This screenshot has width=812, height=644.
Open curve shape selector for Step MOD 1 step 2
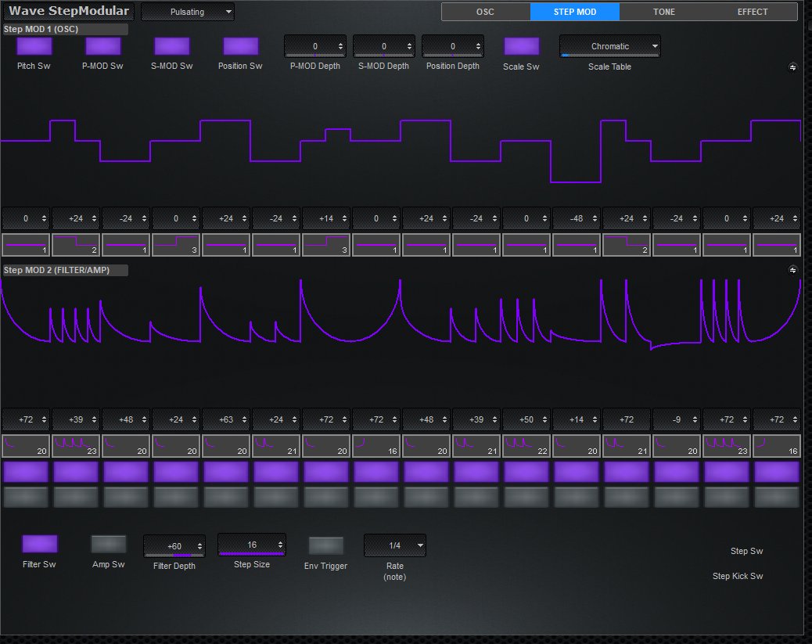(76, 245)
